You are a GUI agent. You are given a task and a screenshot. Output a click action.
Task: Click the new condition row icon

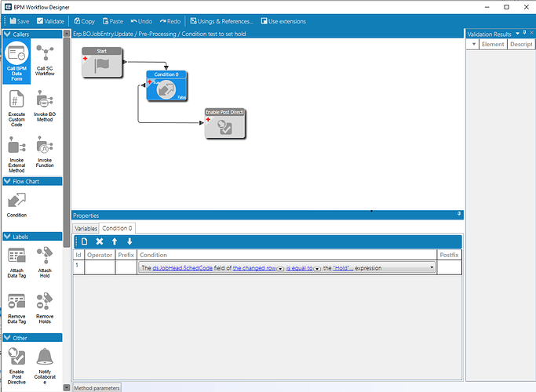[84, 241]
